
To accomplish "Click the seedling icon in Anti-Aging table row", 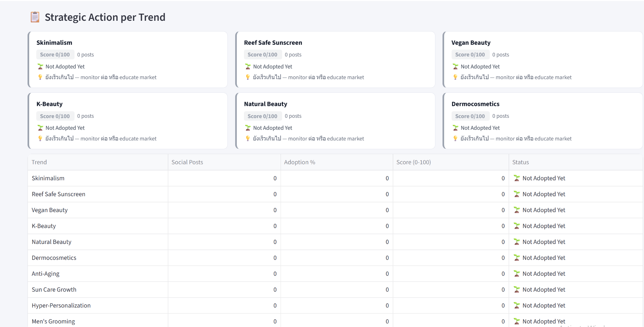I will pos(517,274).
